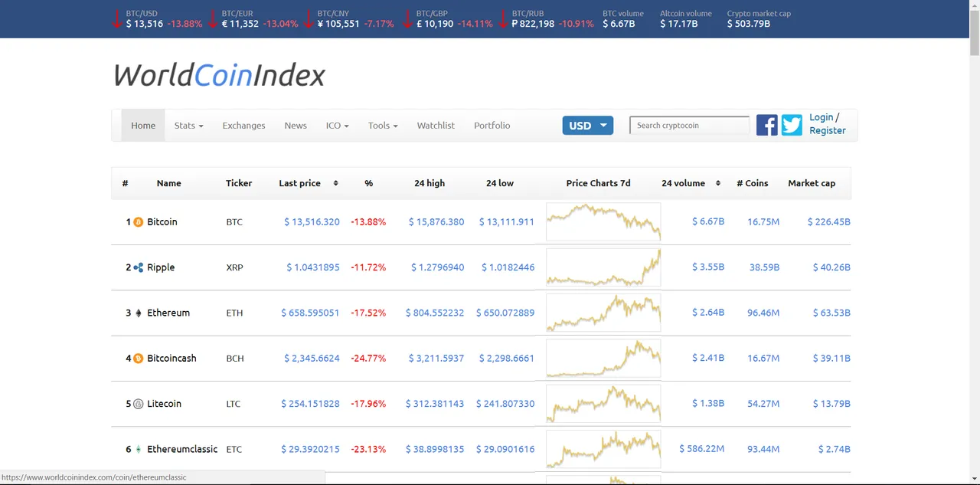The width and height of the screenshot is (980, 485).
Task: Click the Ethereum coin logo
Action: [139, 313]
